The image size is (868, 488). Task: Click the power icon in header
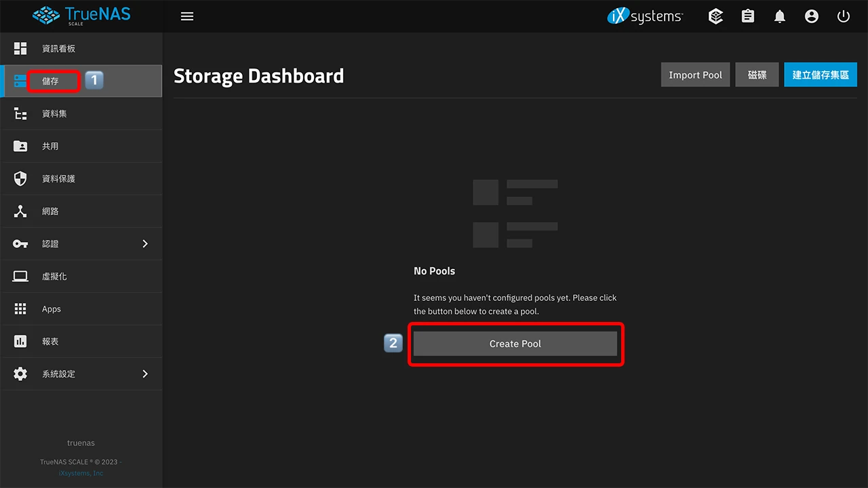pos(844,16)
